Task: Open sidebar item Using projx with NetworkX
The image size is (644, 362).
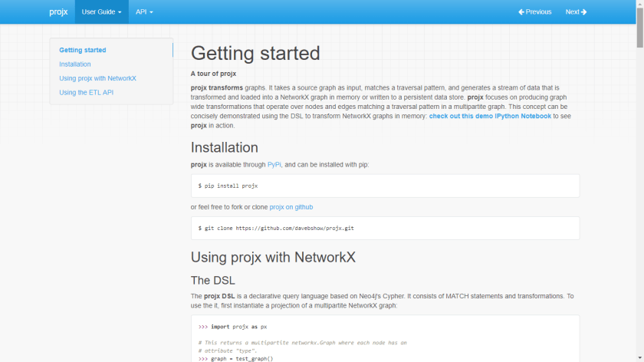Action: (97, 78)
